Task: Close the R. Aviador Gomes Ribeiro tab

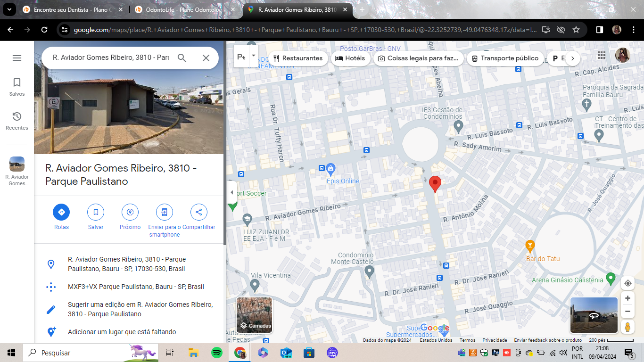Action: pos(345,9)
